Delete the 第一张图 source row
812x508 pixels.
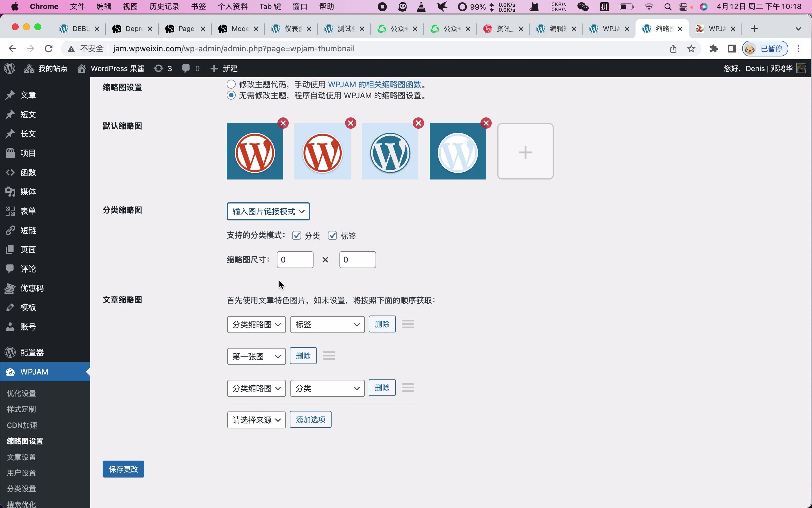pyautogui.click(x=303, y=356)
